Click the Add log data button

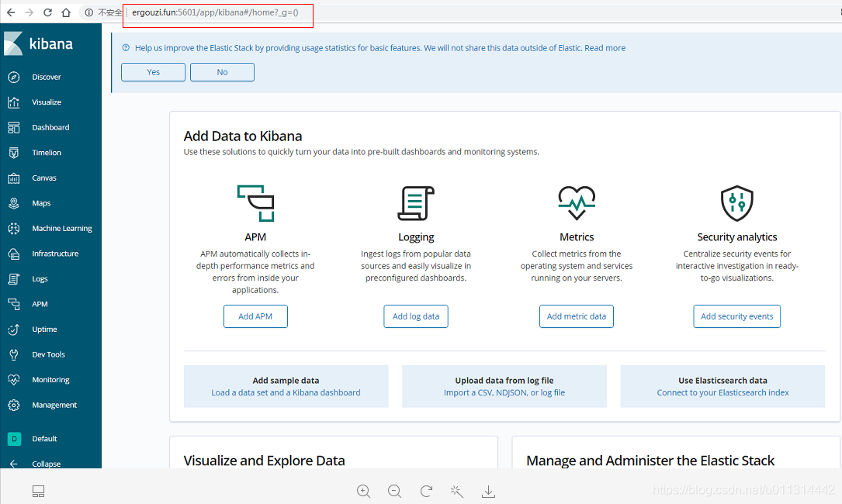tap(416, 316)
